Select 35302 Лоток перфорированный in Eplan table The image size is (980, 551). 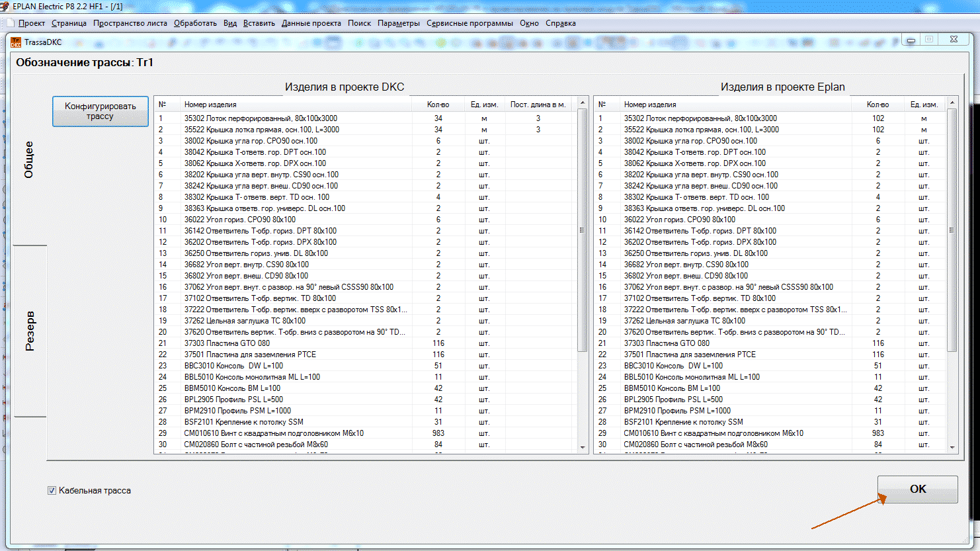(770, 118)
